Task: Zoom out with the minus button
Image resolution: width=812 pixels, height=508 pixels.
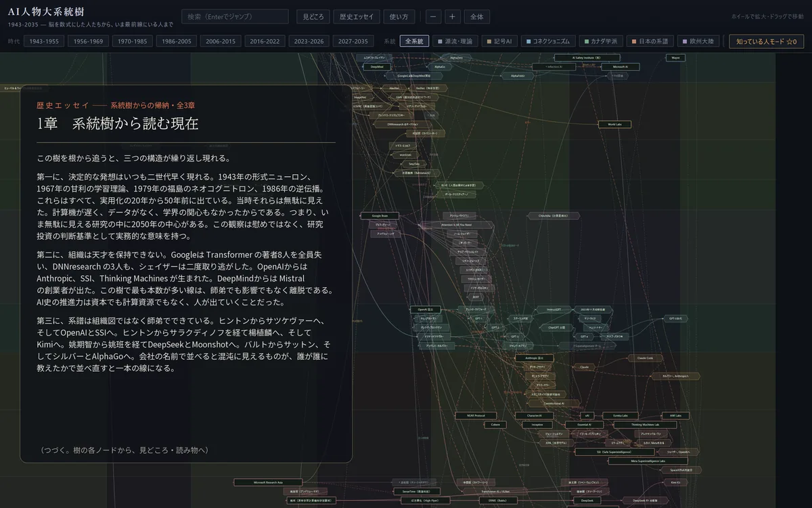Action: [x=433, y=16]
